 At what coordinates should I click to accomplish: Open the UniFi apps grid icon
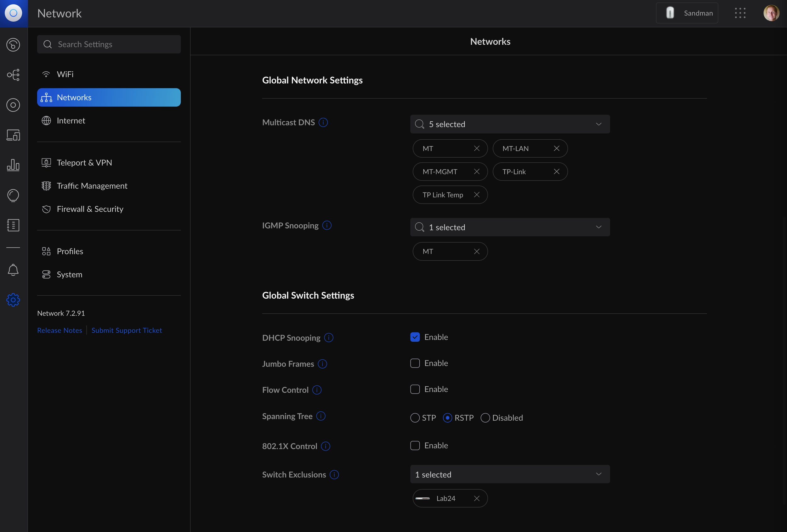click(740, 13)
